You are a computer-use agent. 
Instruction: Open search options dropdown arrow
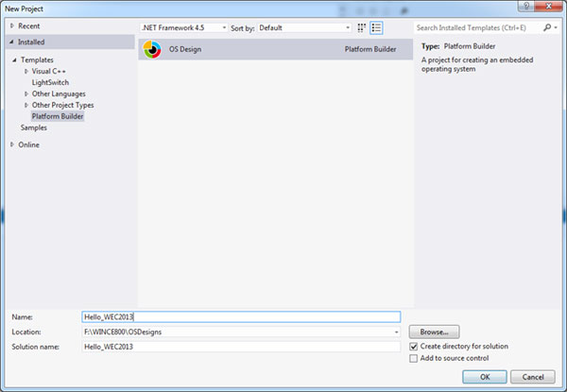coord(556,27)
